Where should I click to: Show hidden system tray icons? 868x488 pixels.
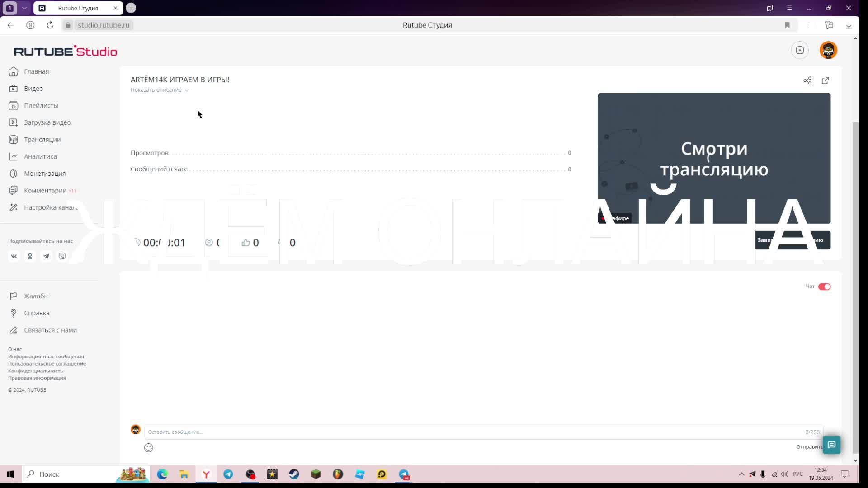(741, 474)
